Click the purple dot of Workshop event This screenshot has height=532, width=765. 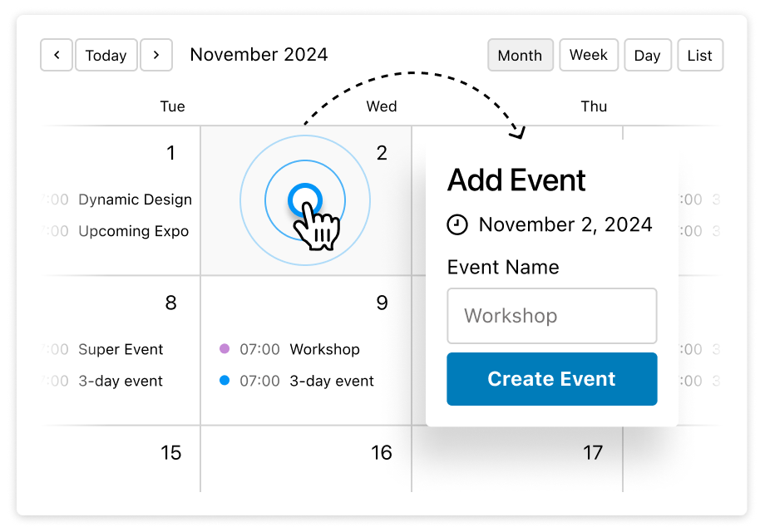point(225,348)
